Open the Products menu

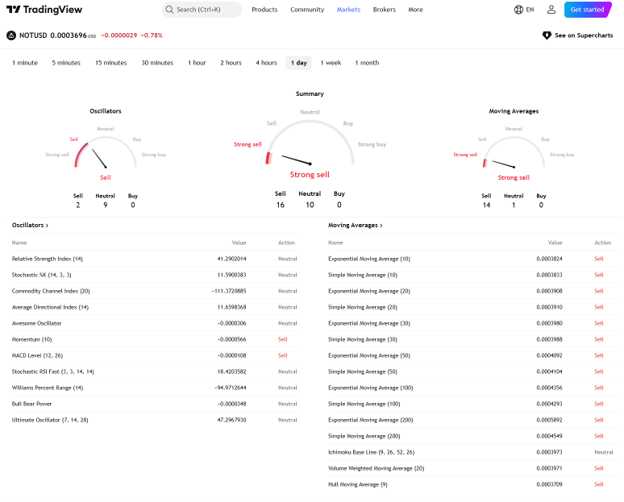pos(264,10)
